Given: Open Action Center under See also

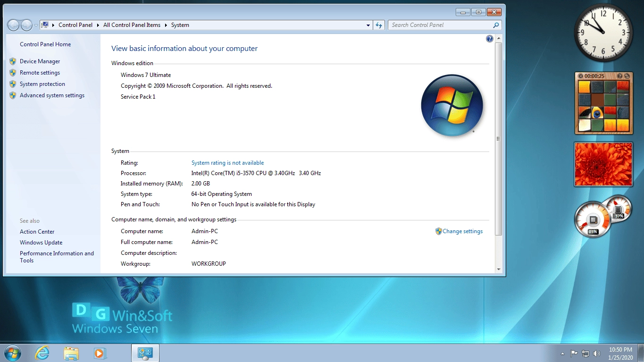Looking at the screenshot, I should (37, 232).
